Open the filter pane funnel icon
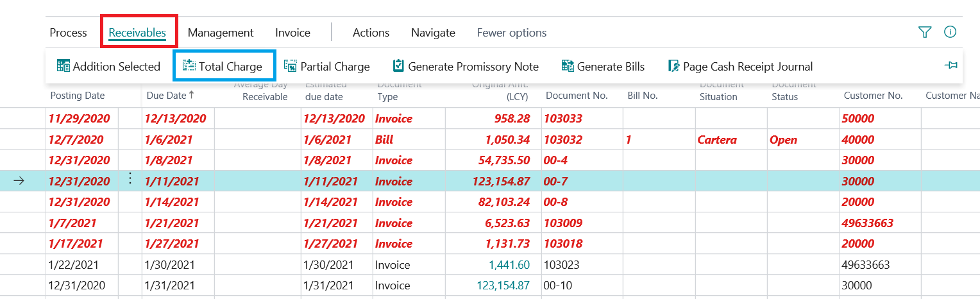 click(925, 32)
